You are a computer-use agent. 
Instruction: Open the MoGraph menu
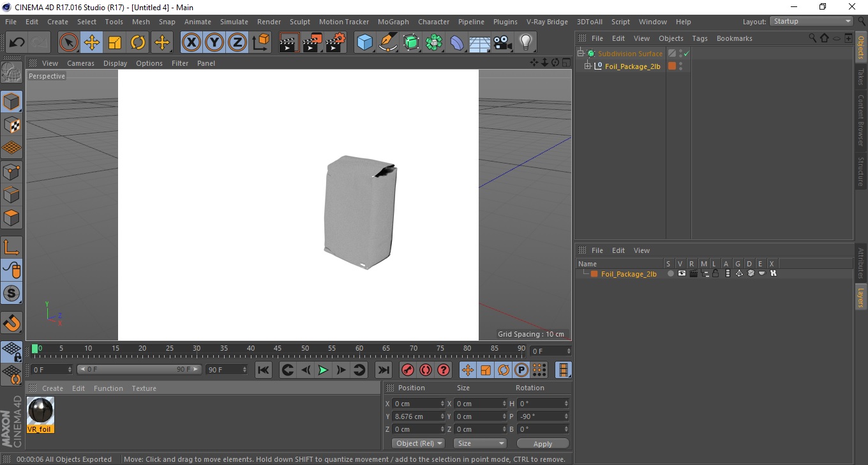[x=393, y=22]
